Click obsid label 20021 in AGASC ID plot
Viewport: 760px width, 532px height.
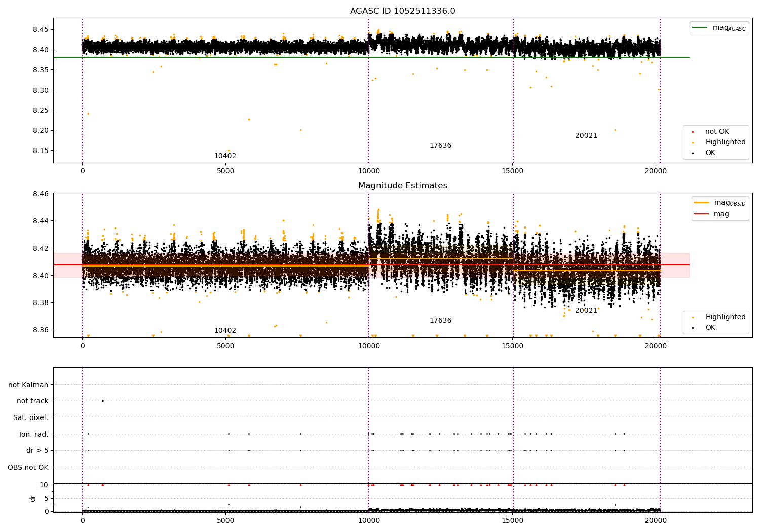[586, 136]
